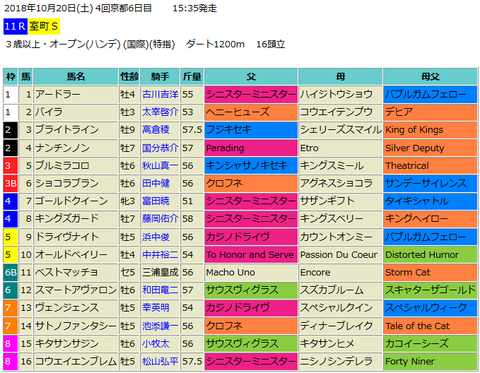
Task: Click dam cell ハイジトウショウ
Action: click(340, 95)
